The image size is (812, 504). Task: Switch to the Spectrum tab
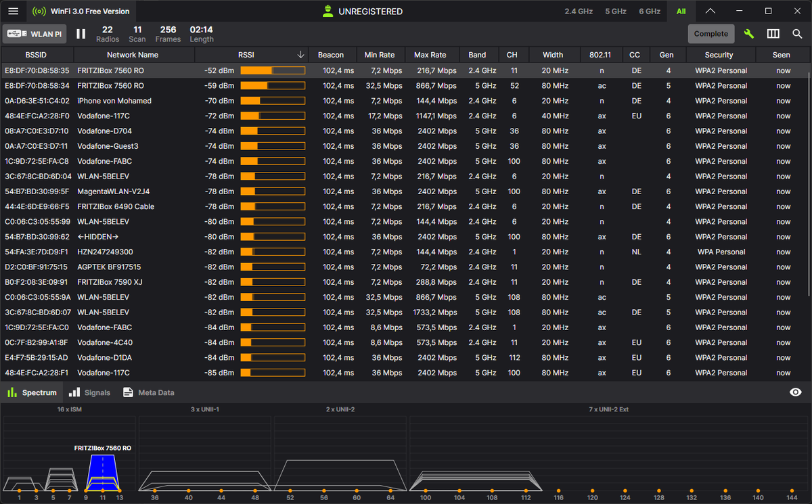click(x=32, y=392)
